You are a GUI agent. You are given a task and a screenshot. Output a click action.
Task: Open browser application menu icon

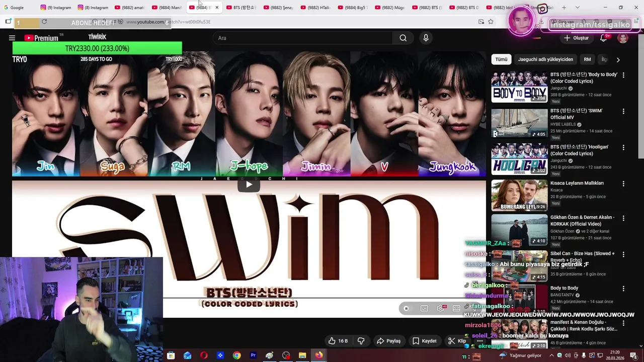click(x=636, y=22)
